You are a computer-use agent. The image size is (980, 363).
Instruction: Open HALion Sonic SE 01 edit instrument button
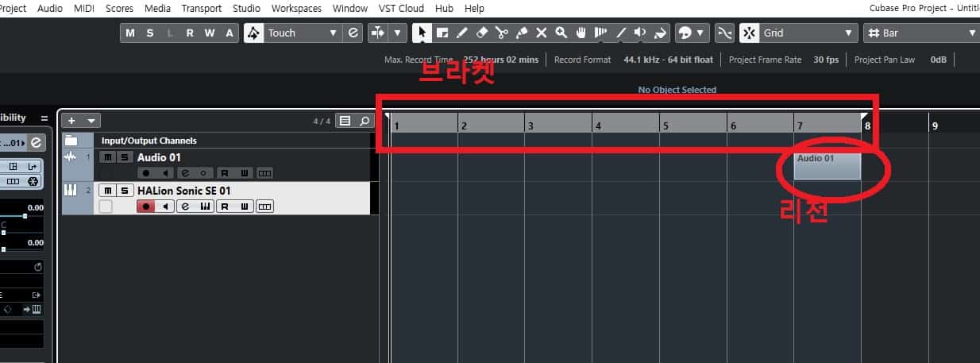[205, 207]
